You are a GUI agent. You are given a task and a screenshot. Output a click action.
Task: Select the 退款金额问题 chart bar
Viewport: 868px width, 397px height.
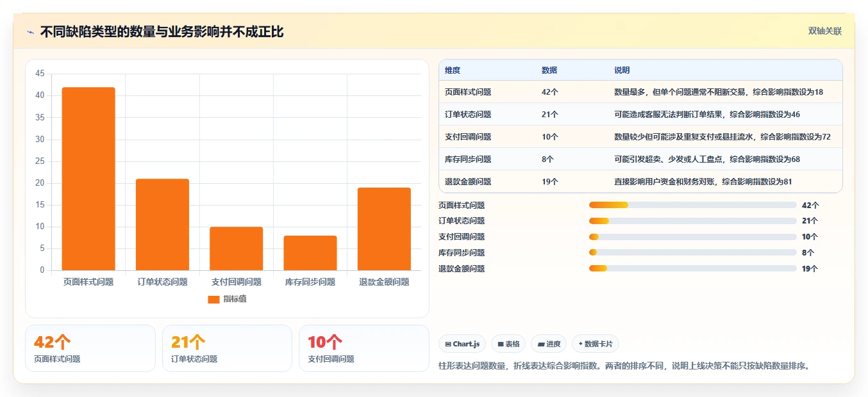pos(384,229)
